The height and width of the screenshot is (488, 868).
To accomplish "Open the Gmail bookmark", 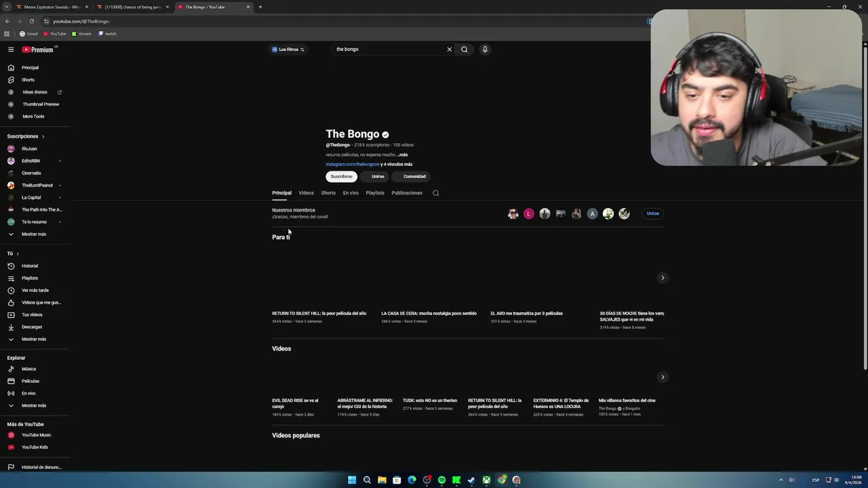I will [x=28, y=34].
